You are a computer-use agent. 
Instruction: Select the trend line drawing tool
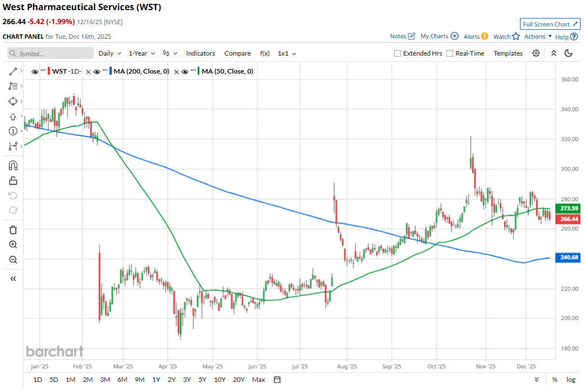[13, 71]
